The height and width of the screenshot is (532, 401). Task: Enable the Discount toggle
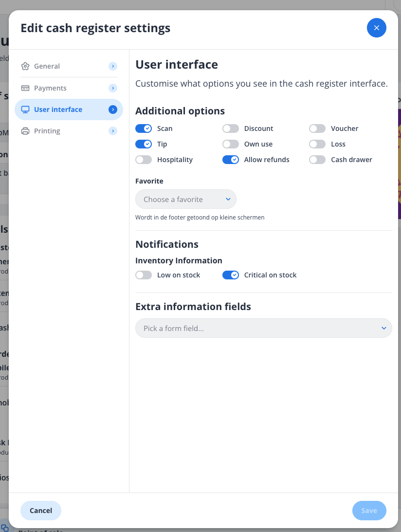(x=230, y=128)
